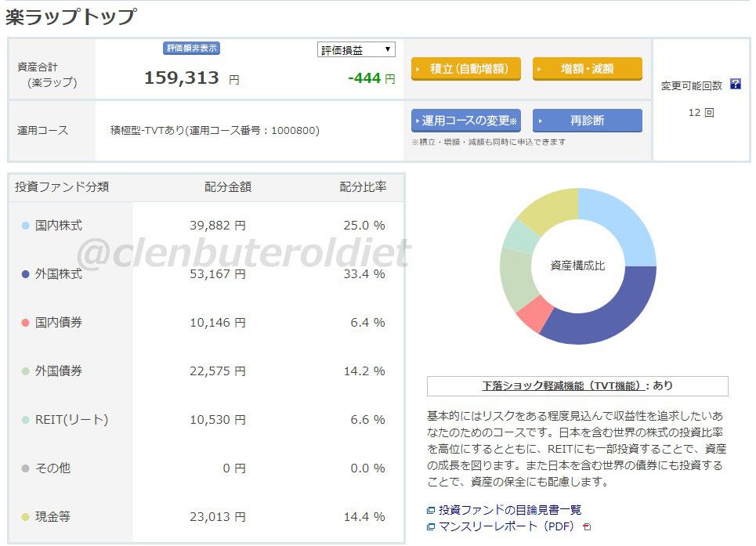The image size is (756, 546).
Task: Click the その他 row label
Action: (52, 468)
